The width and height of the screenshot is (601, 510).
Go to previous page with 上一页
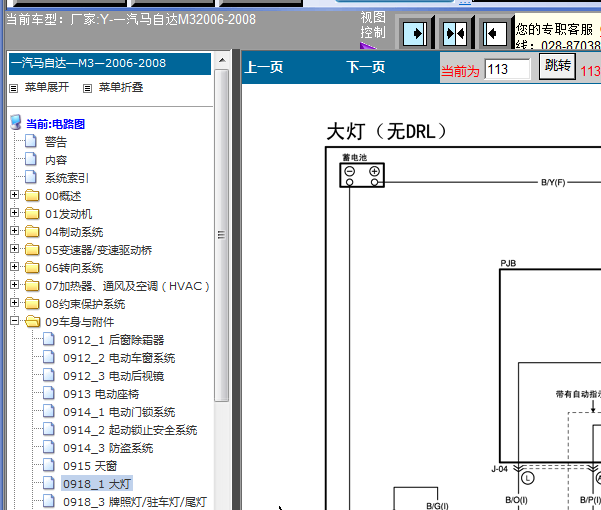[x=264, y=67]
